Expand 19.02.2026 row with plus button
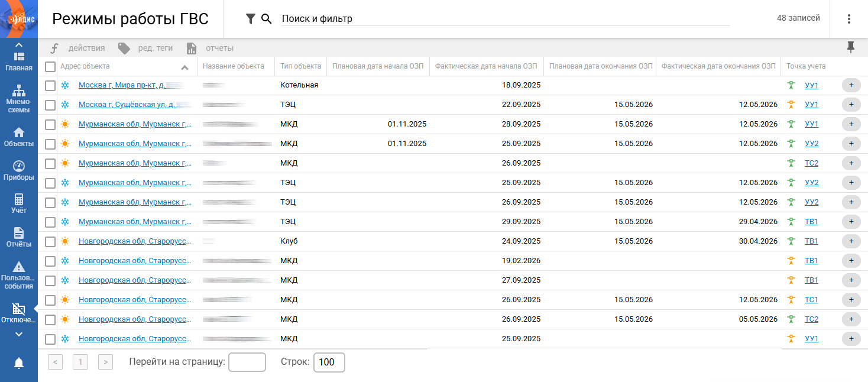868x382 pixels. click(851, 261)
